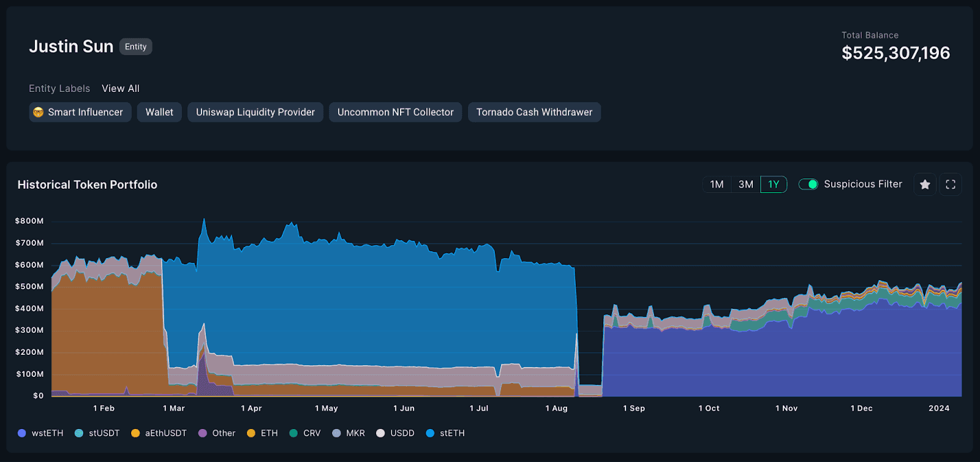The width and height of the screenshot is (980, 462).
Task: Click the Tornado Cash Withdrawer label
Action: click(535, 112)
